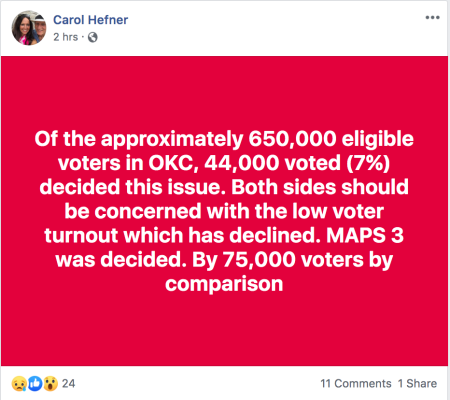Click the sad crying reaction emoji
Viewport: 450px width, 400px height.
point(19,384)
